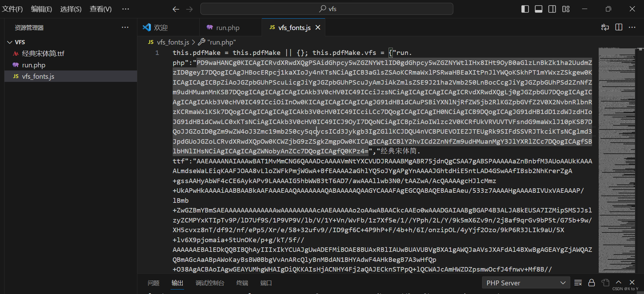Switch to the 欢迎 tab
This screenshot has width=644, height=294.
[168, 27]
